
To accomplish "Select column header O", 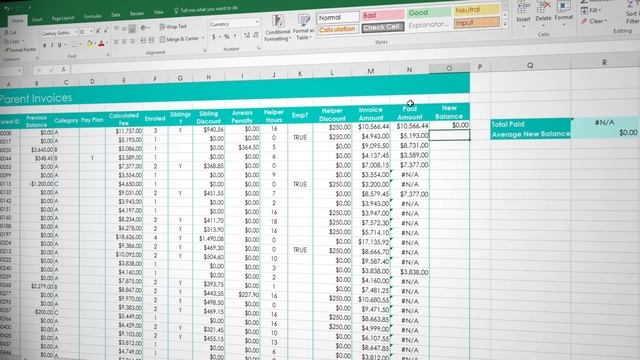I will point(449,68).
